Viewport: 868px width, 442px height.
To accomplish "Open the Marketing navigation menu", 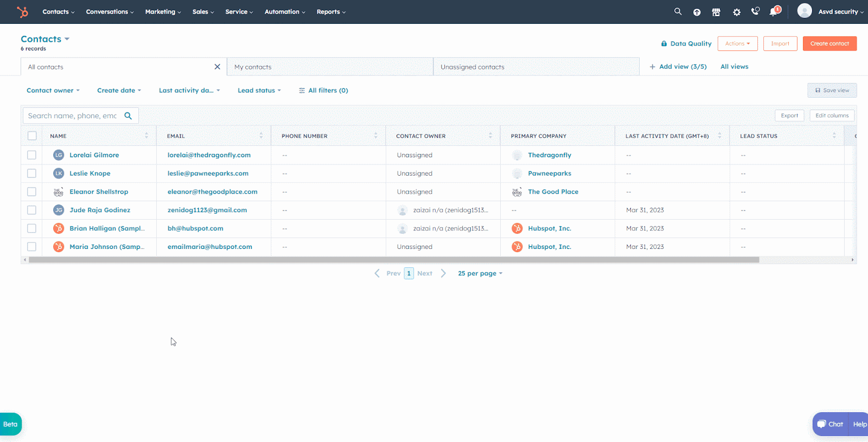I will pos(163,12).
